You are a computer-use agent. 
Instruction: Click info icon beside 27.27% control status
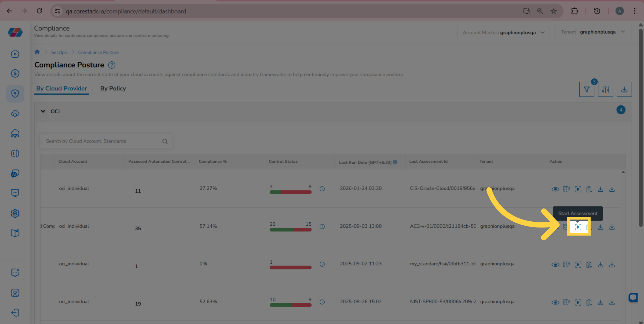click(x=322, y=189)
